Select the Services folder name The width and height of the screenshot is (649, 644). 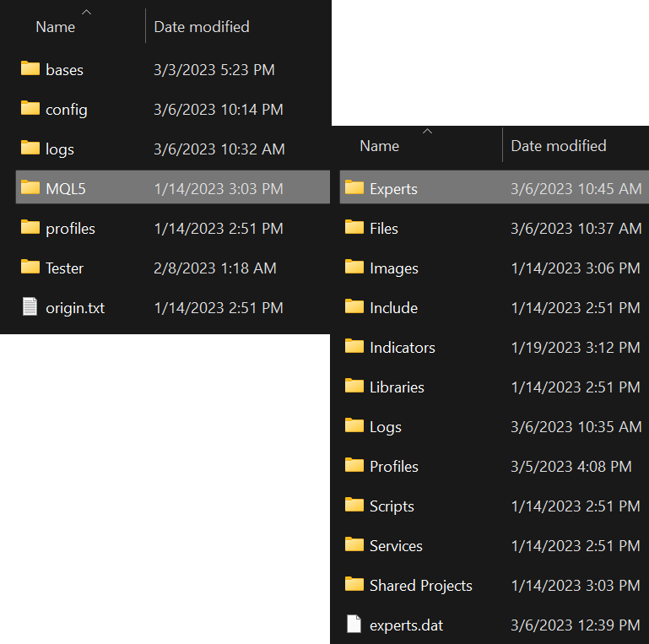(x=396, y=546)
